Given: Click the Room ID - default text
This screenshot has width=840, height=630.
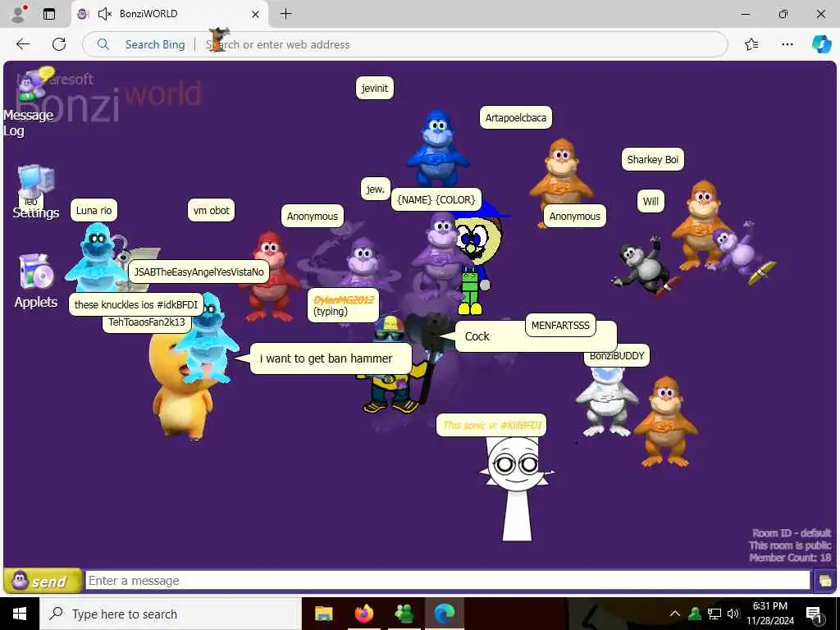Looking at the screenshot, I should (x=792, y=533).
